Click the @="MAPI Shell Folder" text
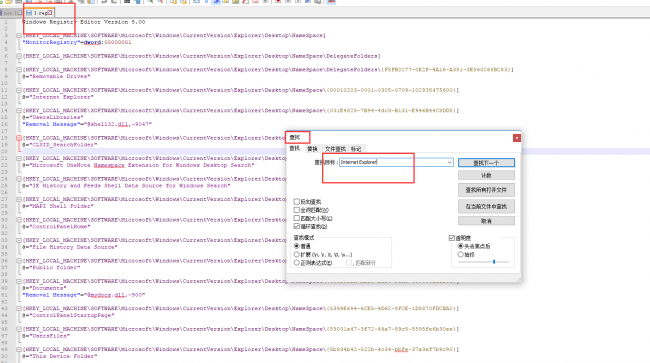The height and width of the screenshot is (363, 650). click(x=58, y=206)
